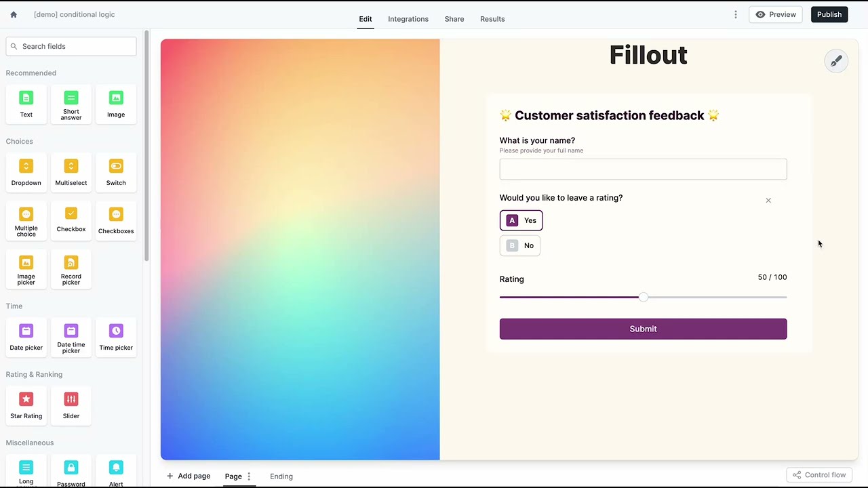Click the 'Customer satisfaction feedback' heading
Screen dimensions: 868x488
(x=609, y=115)
